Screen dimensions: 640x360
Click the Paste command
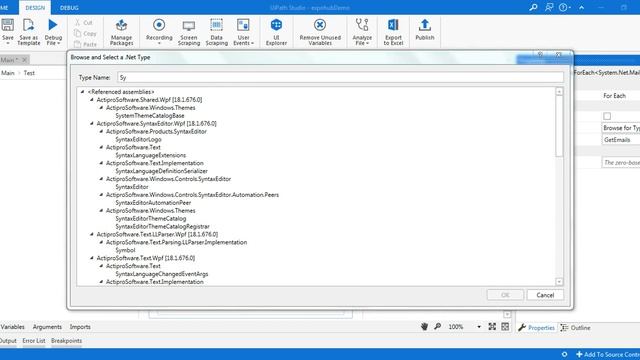(85, 44)
